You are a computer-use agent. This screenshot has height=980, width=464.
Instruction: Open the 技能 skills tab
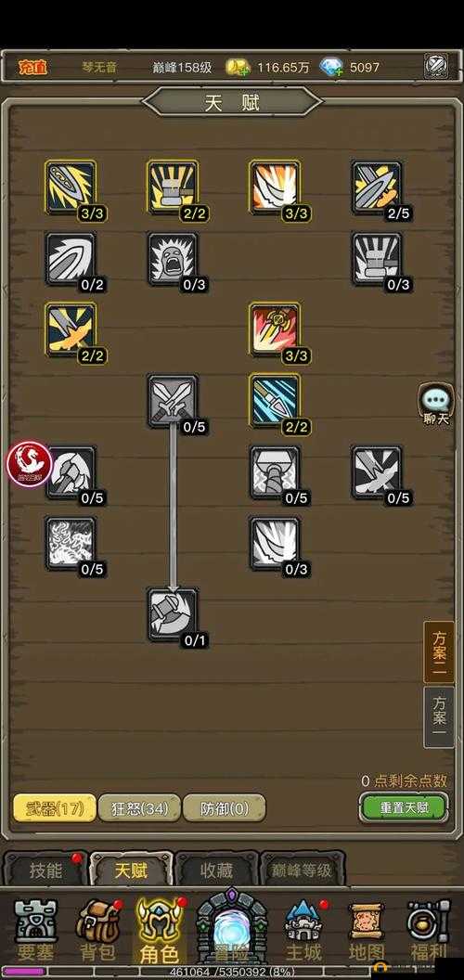(45, 870)
